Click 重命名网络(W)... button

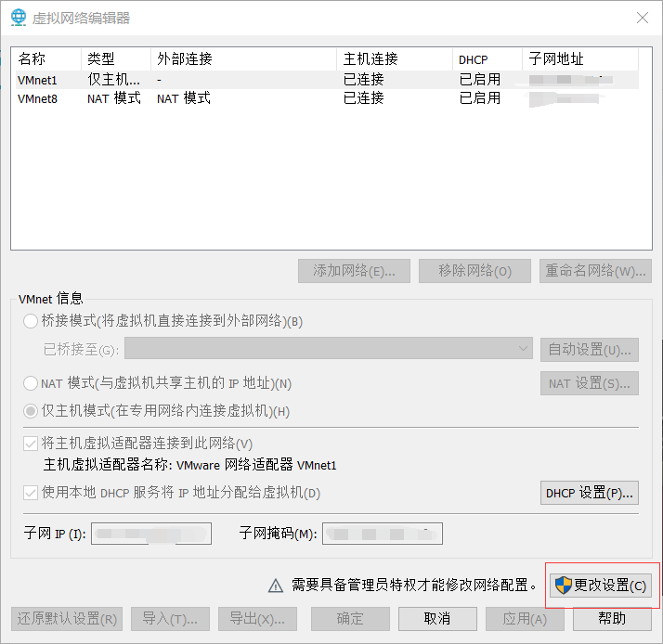[x=595, y=271]
